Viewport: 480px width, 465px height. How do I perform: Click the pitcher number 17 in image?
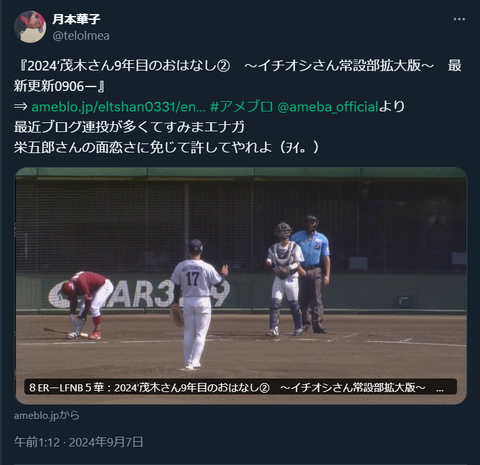[x=193, y=279]
